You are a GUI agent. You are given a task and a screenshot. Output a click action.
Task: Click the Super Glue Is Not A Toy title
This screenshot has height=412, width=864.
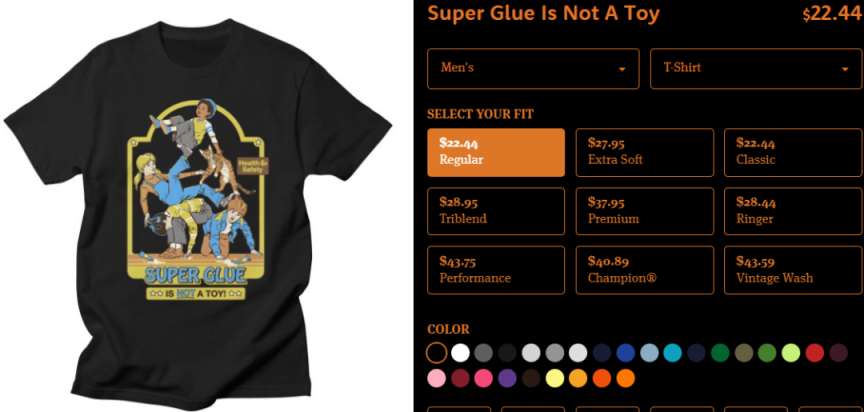click(543, 13)
